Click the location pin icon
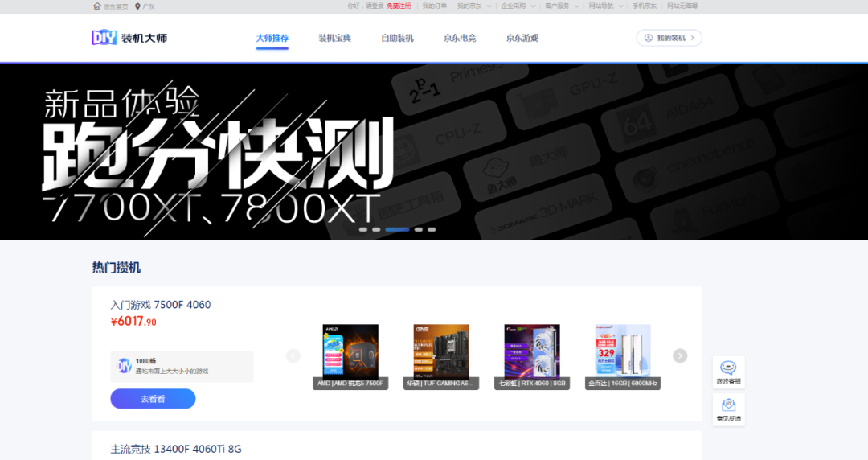This screenshot has height=460, width=868. click(138, 6)
